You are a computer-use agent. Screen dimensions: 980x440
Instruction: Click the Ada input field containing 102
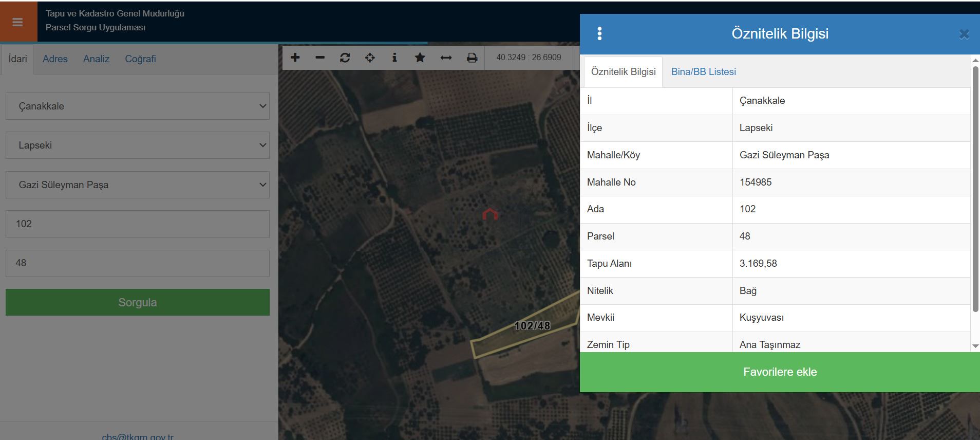pos(137,224)
